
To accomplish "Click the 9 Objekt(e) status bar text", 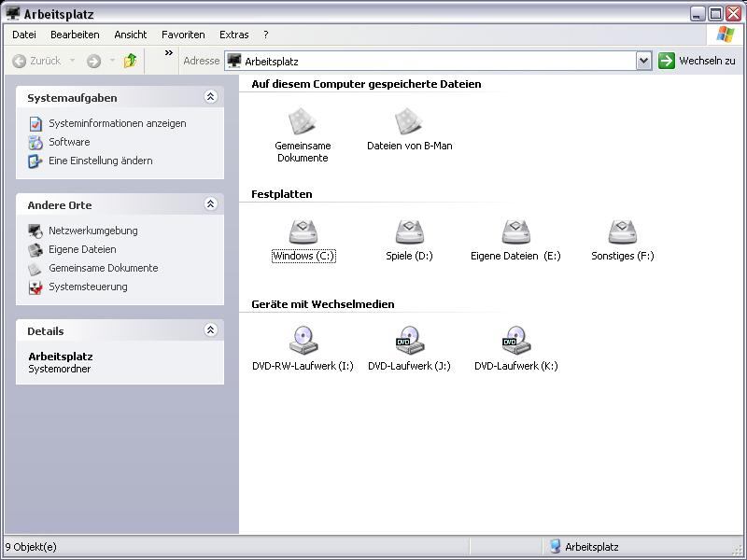I will tap(31, 547).
